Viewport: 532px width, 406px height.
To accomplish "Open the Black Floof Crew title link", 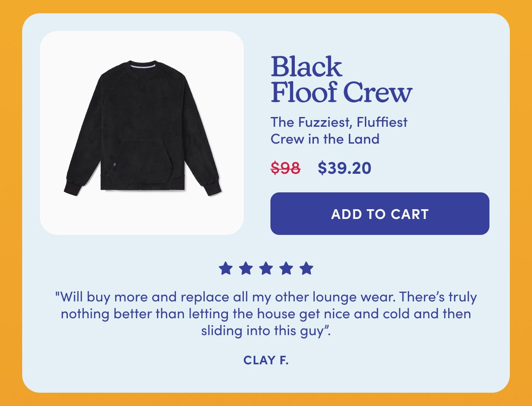I will [x=341, y=80].
